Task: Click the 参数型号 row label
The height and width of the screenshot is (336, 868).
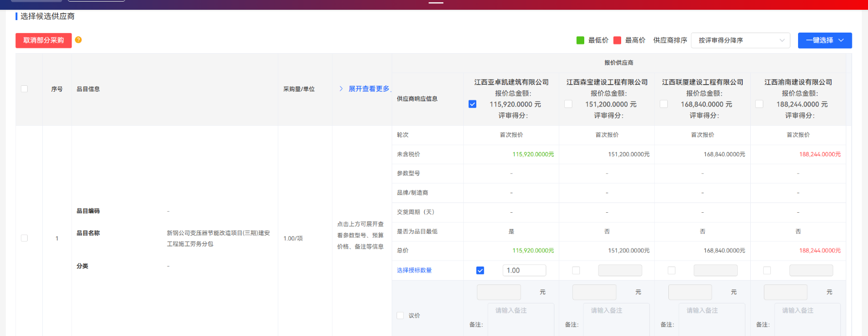Action: coord(409,173)
